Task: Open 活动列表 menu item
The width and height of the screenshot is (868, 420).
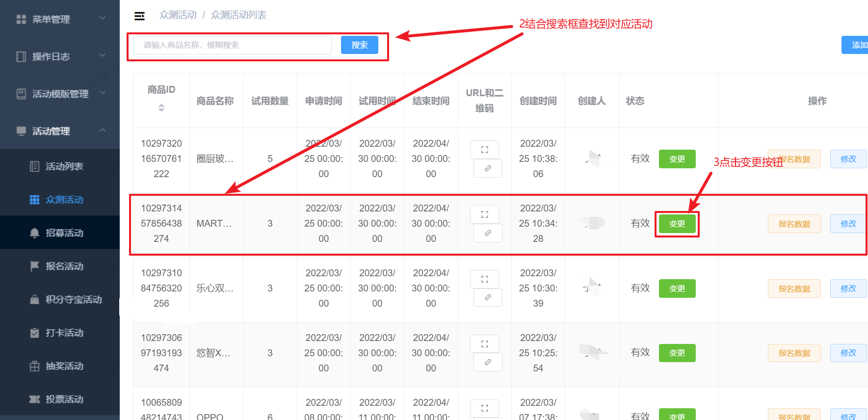Action: click(x=60, y=166)
